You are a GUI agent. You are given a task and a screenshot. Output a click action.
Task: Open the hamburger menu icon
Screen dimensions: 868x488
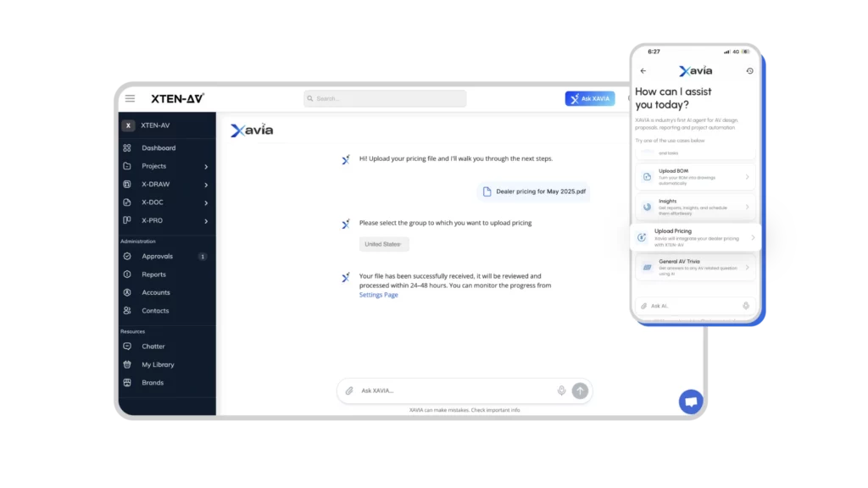(130, 98)
